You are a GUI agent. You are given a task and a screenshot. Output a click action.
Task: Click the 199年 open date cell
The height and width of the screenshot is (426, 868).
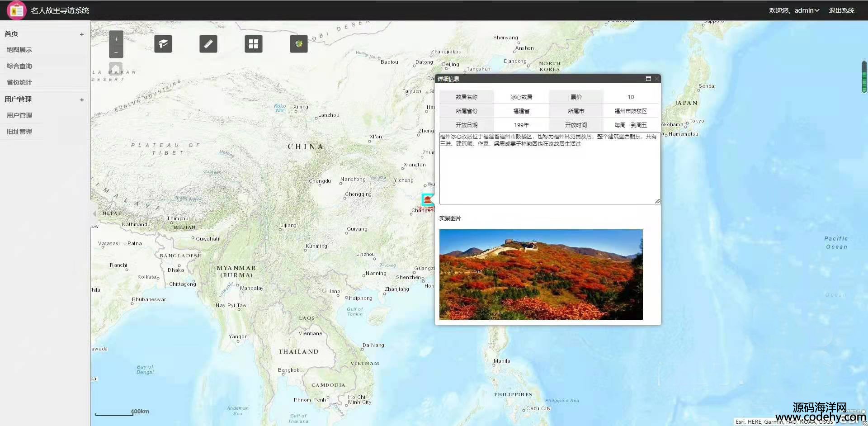coord(521,125)
